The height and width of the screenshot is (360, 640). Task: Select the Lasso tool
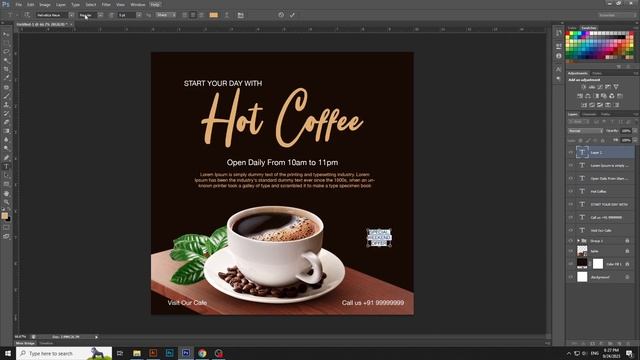[x=6, y=52]
